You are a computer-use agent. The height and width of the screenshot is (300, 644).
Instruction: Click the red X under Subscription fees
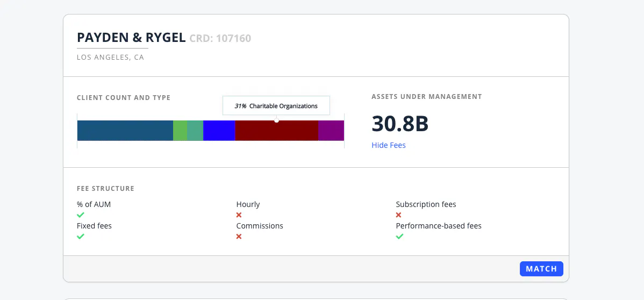[x=398, y=215]
